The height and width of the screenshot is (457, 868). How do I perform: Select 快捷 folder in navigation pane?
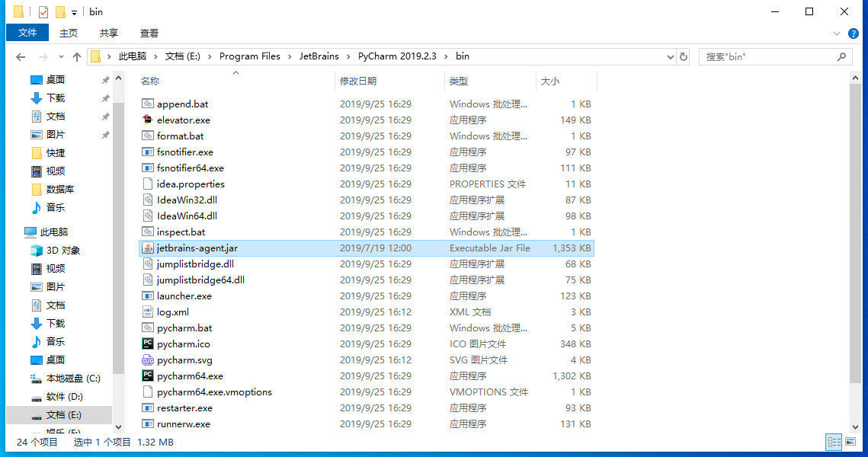(x=56, y=152)
